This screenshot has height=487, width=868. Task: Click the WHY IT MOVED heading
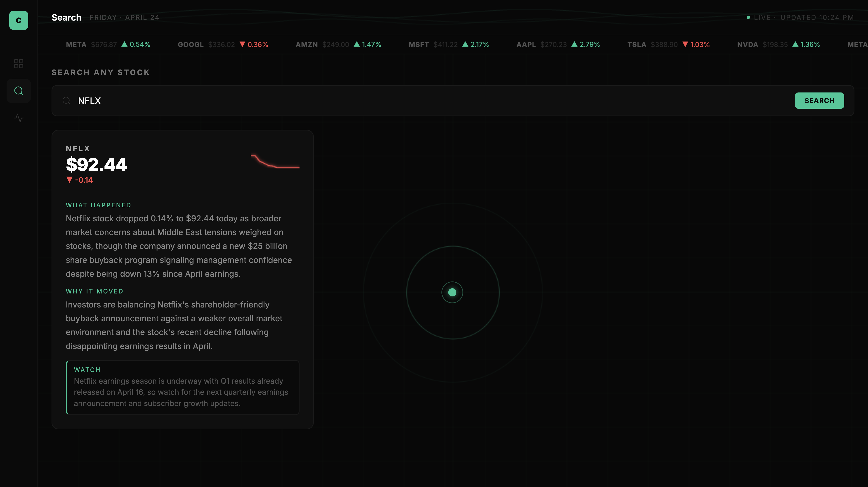[x=95, y=291]
